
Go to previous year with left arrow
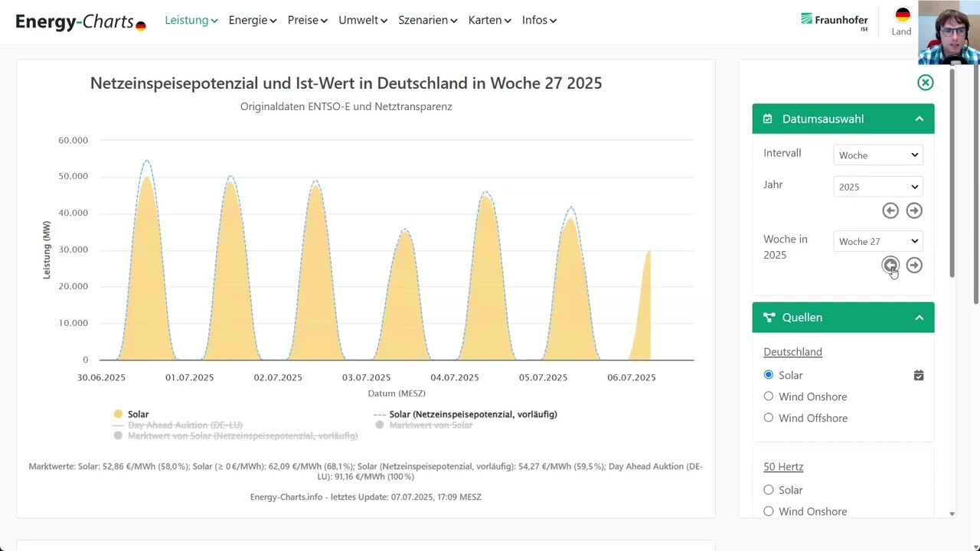(890, 210)
